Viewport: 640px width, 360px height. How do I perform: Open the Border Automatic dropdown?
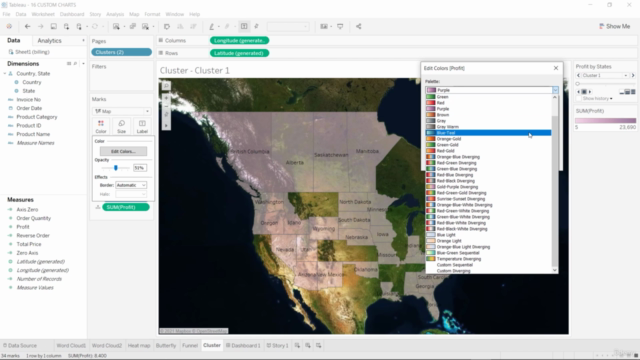(131, 185)
